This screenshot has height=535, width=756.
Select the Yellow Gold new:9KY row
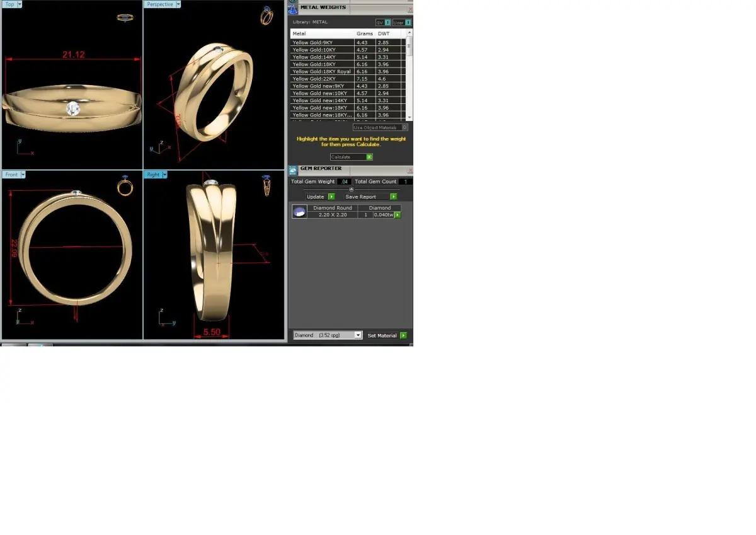coord(348,86)
